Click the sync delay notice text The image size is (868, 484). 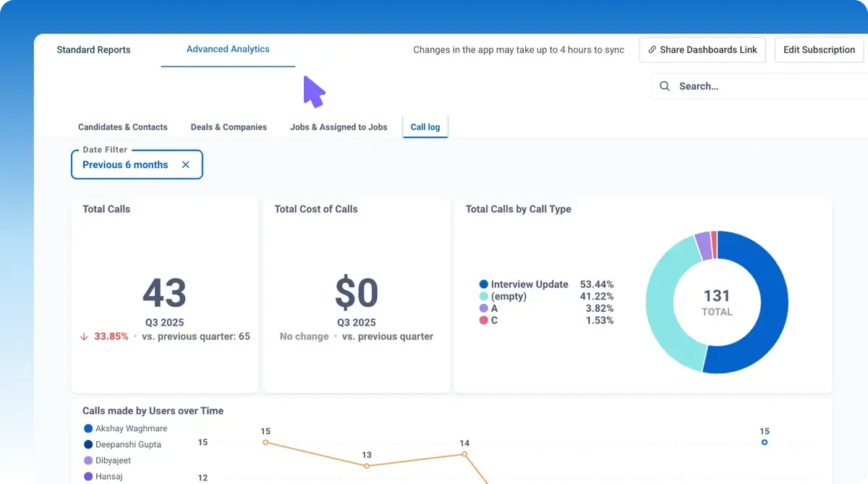519,50
